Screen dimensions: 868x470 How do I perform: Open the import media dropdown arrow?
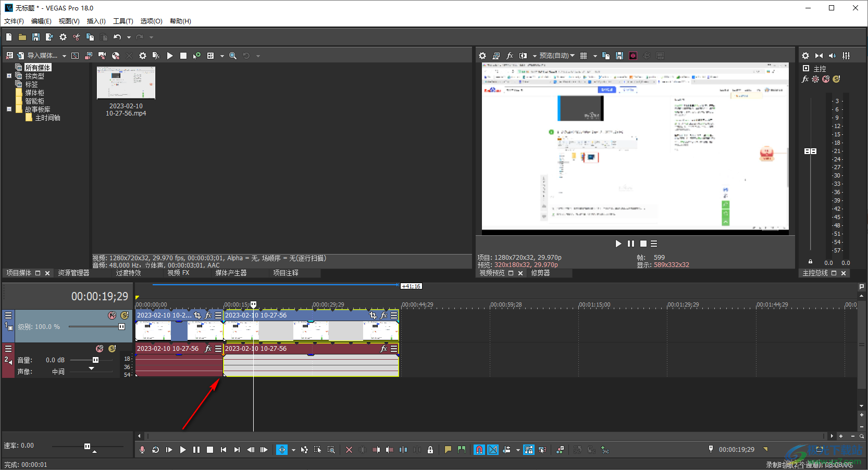click(64, 56)
